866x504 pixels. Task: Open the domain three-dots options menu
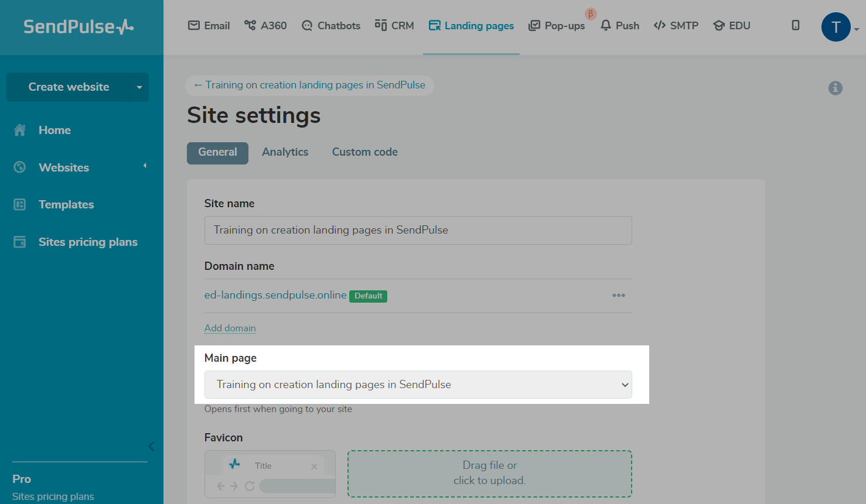(x=619, y=296)
